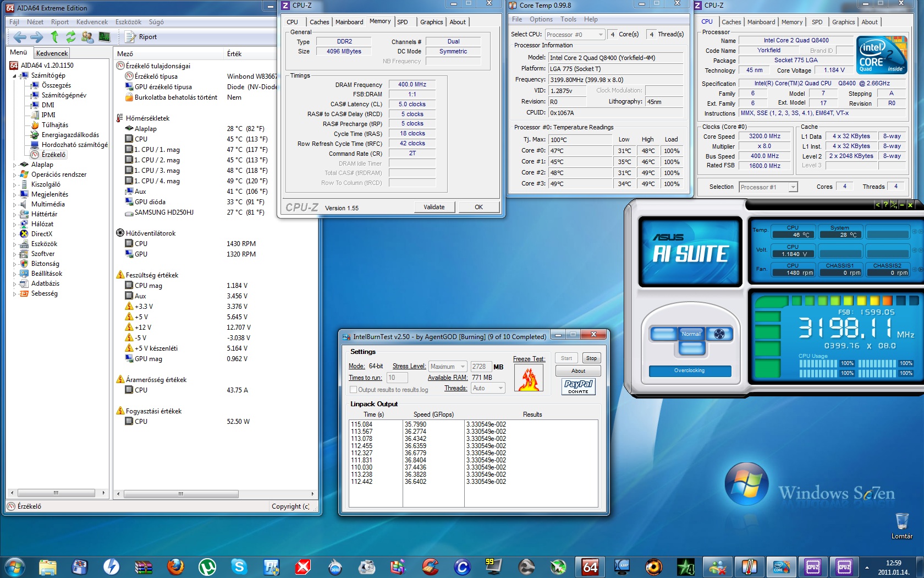Click the green up-arrow icon in AIDA64 toolbar

[x=54, y=37]
